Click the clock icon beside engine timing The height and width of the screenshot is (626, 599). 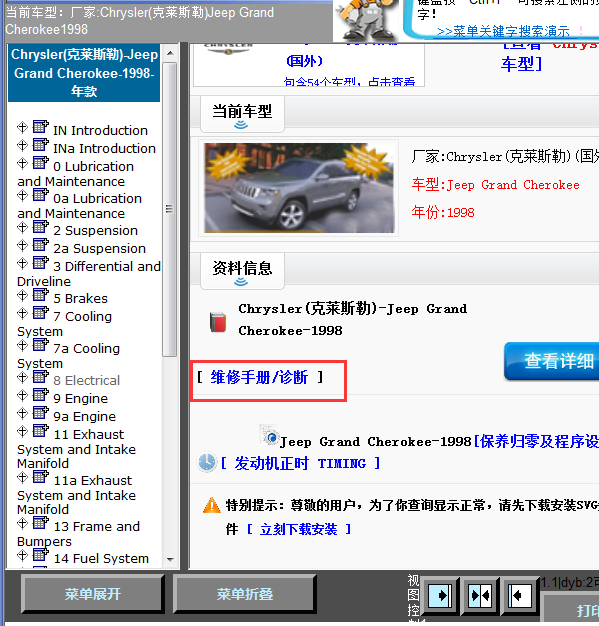[207, 463]
